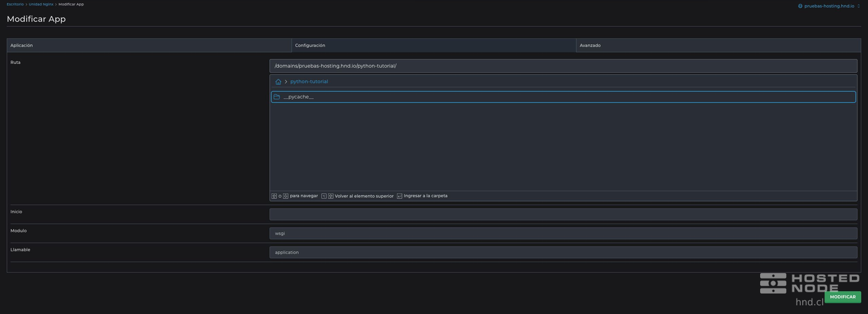Image resolution: width=868 pixels, height=314 pixels.
Task: Click the 'Modificar App' page heading
Action: [36, 19]
